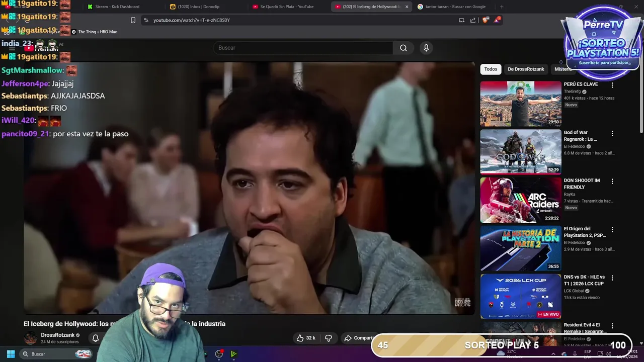Click the Brave shields lion icon

click(485, 20)
